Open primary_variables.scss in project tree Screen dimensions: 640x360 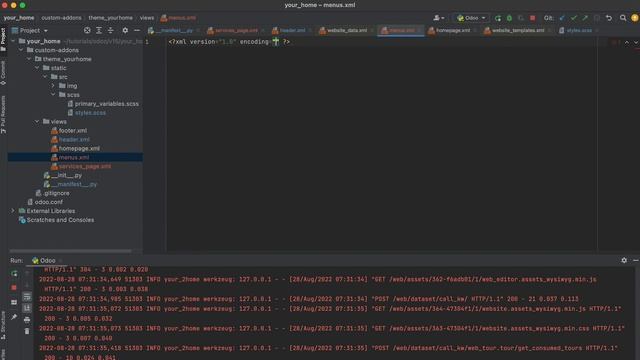tap(107, 104)
